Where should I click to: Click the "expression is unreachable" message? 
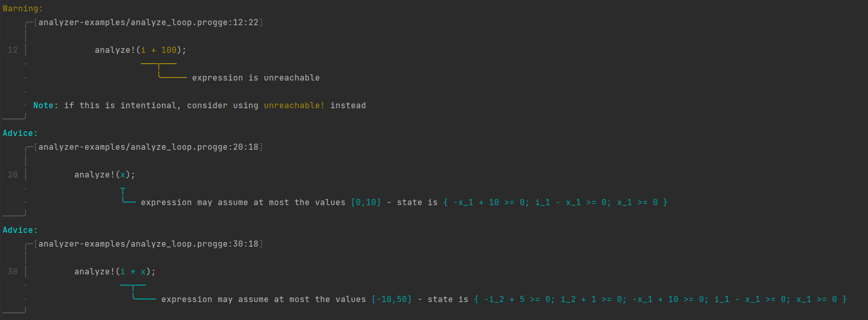click(256, 78)
